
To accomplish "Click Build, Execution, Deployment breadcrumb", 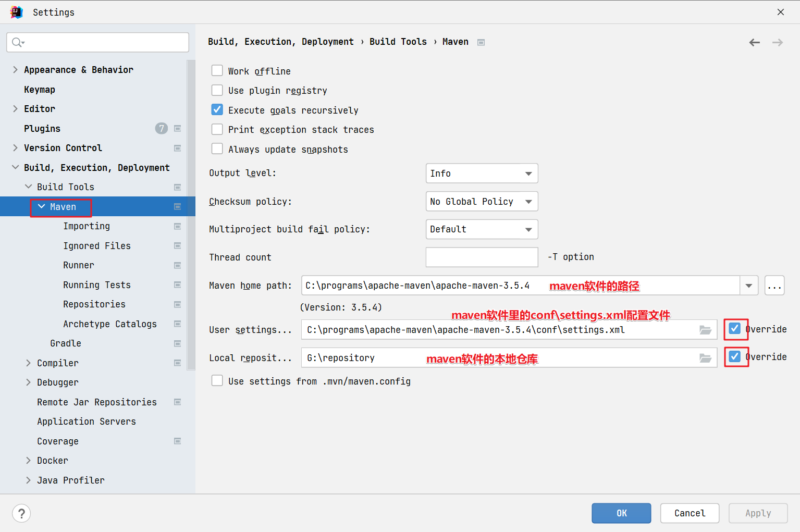I will [281, 42].
